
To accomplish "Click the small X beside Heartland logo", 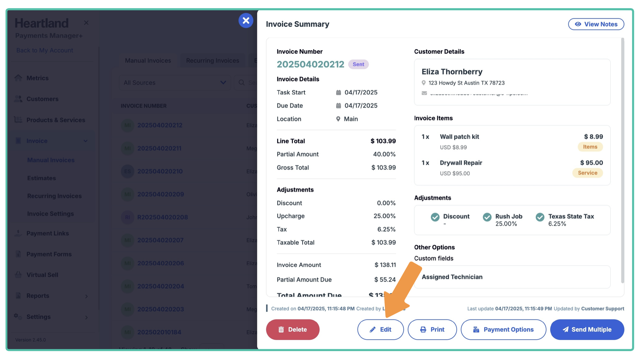I will tap(86, 23).
